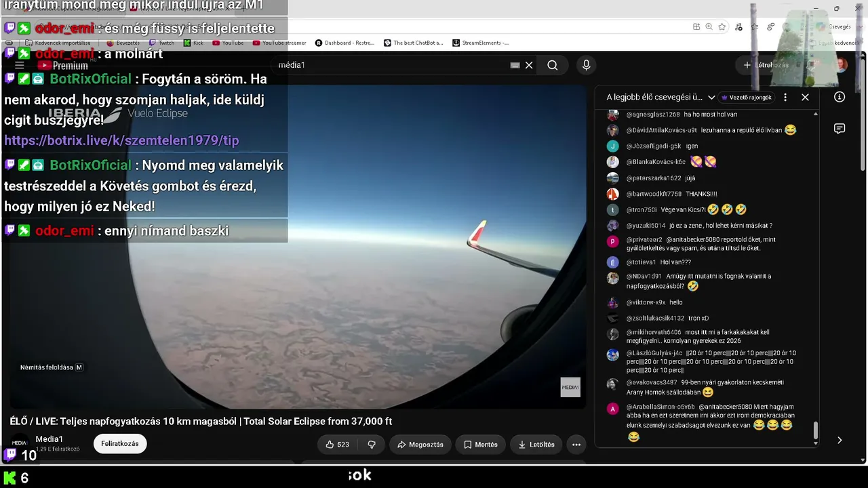Screen dimensions: 868x488
Task: Open the Kedvencek importálása bookmark
Action: [x=58, y=43]
